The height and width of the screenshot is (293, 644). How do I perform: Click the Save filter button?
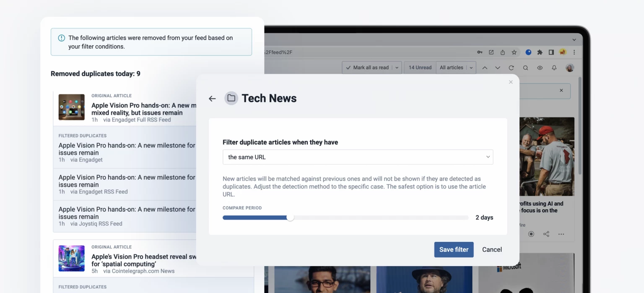(x=454, y=249)
